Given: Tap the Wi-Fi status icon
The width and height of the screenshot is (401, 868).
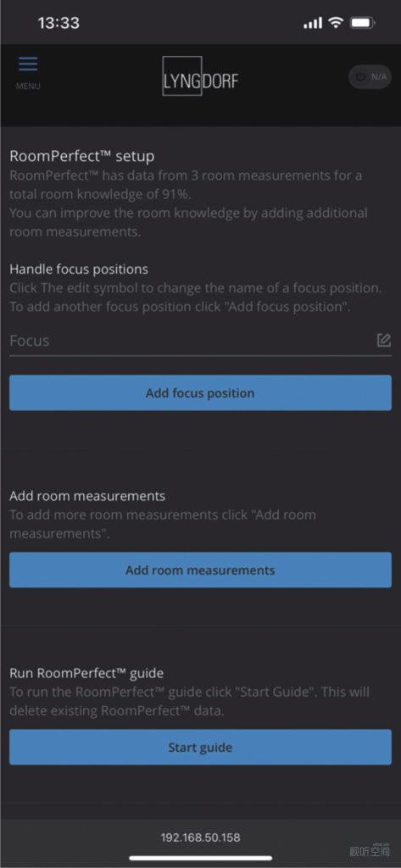Looking at the screenshot, I should (x=335, y=23).
